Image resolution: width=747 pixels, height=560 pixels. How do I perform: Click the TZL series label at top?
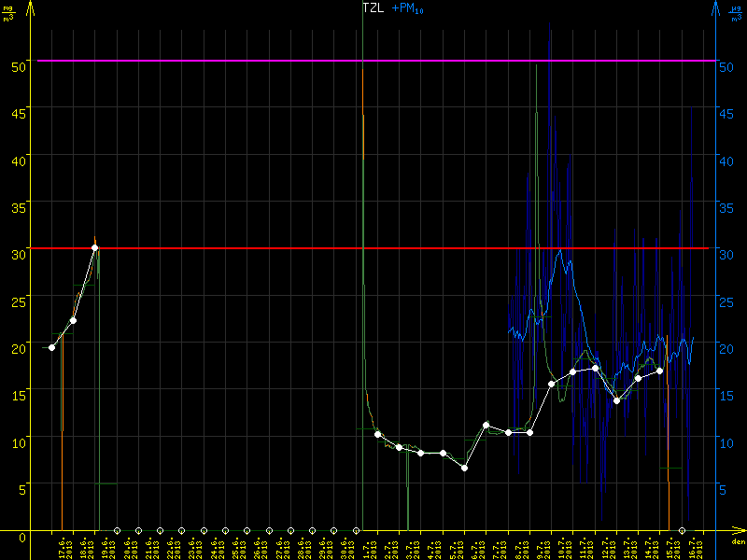coord(374,7)
